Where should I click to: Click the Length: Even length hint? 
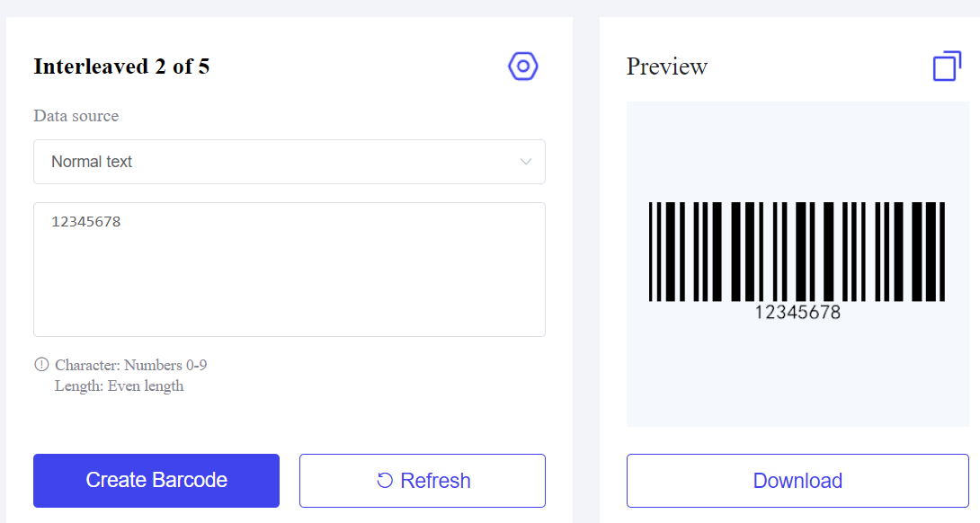[119, 386]
